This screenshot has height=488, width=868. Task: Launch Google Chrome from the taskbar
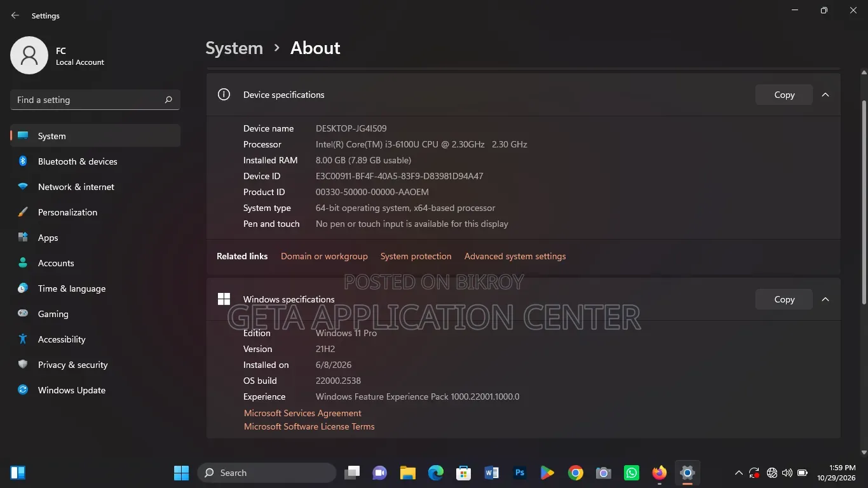coord(576,473)
